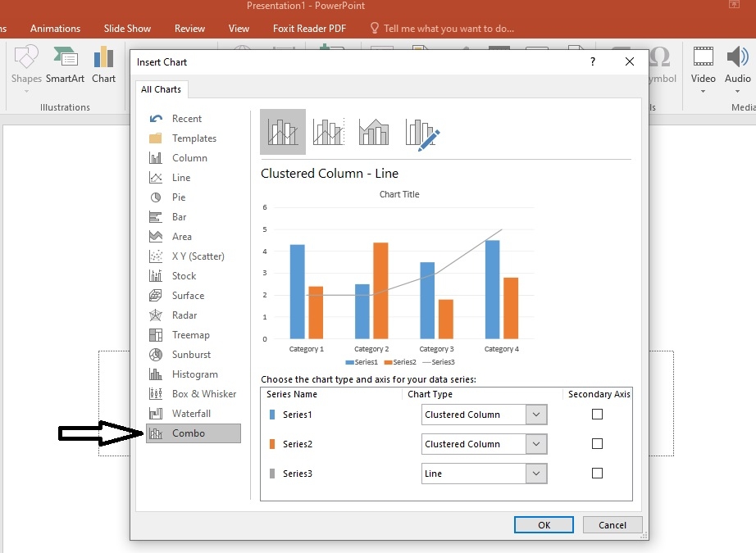Click the Tell me what you want box
756x553 pixels.
click(449, 28)
